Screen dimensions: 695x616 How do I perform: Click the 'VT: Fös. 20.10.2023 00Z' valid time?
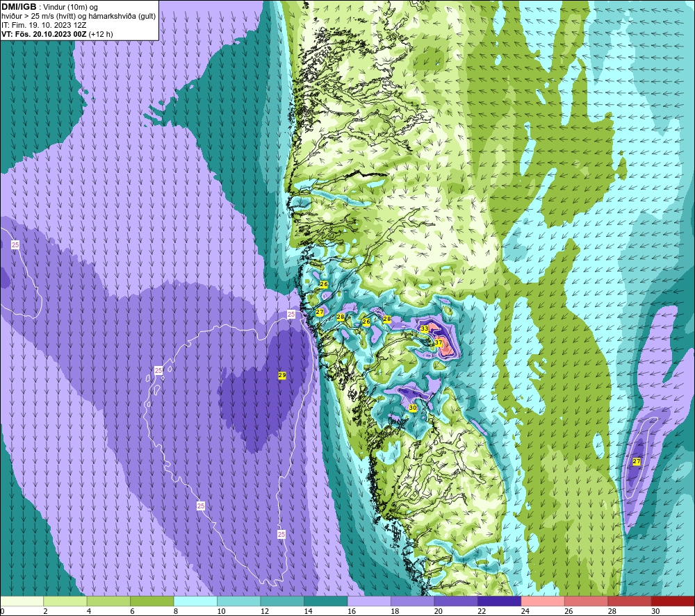tap(44, 34)
